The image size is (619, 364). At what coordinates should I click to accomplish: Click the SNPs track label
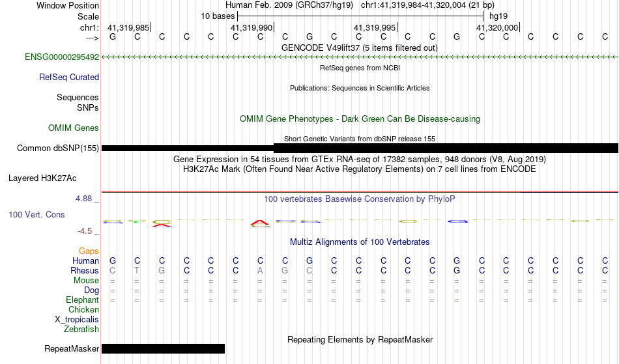pos(88,107)
